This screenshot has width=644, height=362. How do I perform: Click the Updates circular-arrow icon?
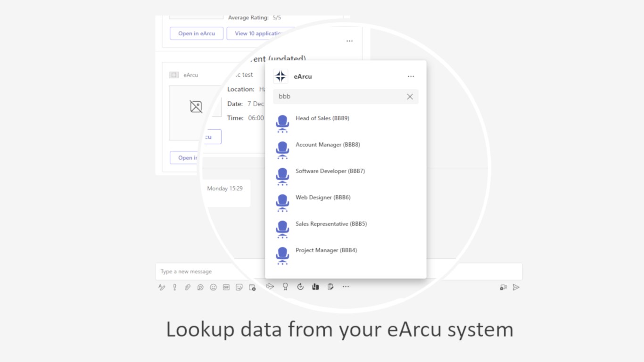[x=300, y=286]
